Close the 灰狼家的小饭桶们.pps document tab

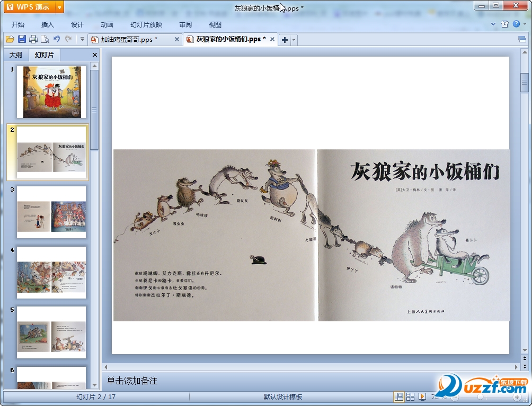point(272,39)
